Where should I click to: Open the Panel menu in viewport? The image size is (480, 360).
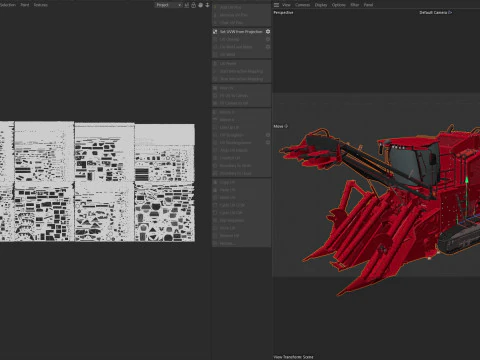(368, 5)
